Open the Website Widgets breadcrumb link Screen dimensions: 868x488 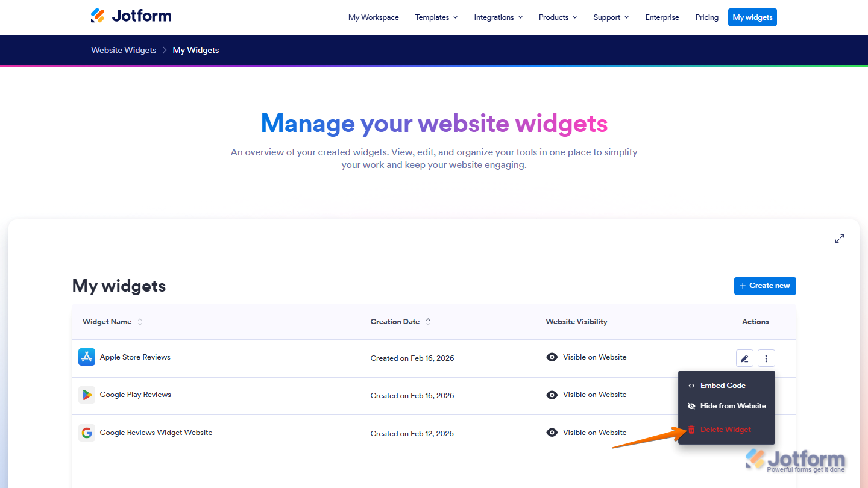click(124, 50)
